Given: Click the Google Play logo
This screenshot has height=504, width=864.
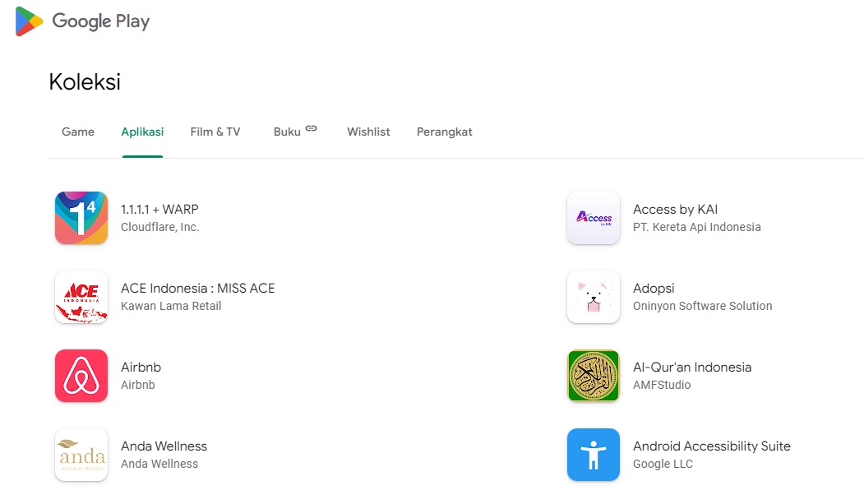Looking at the screenshot, I should pyautogui.click(x=81, y=21).
